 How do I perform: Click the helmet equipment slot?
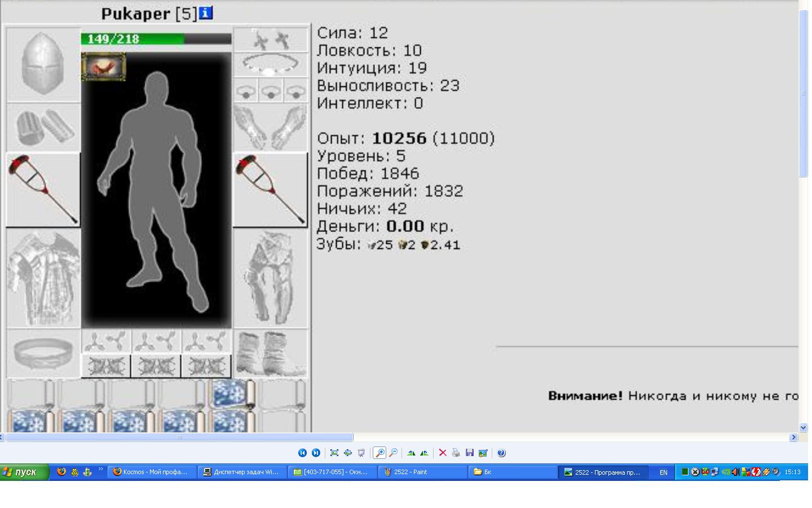coord(43,64)
